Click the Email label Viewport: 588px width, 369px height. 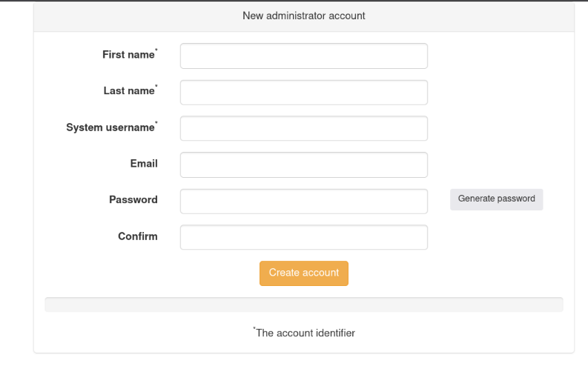(x=144, y=164)
